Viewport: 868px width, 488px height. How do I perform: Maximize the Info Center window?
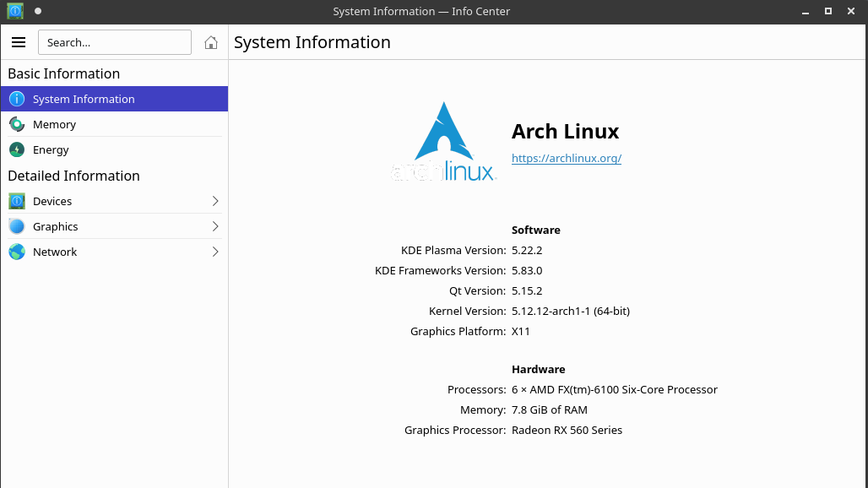(828, 11)
